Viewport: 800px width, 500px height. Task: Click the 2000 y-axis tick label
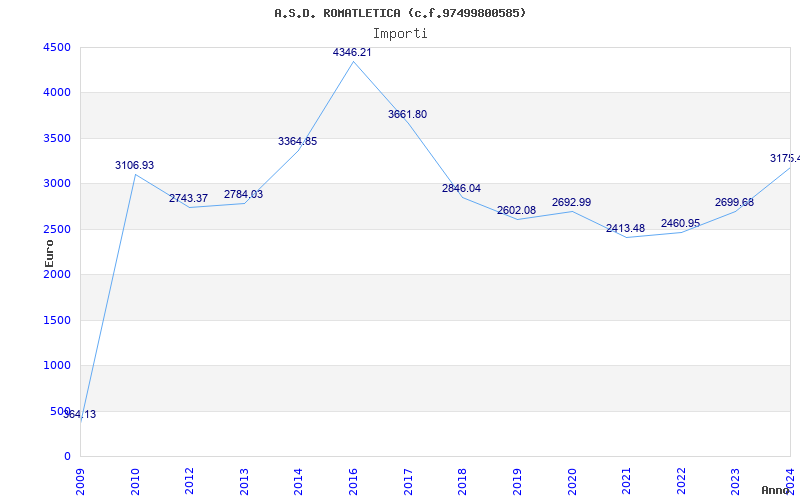tap(56, 274)
